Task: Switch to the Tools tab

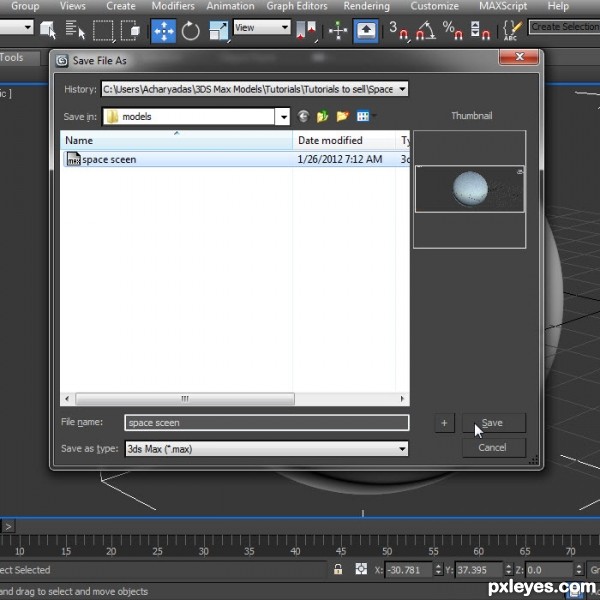Action: coord(12,58)
